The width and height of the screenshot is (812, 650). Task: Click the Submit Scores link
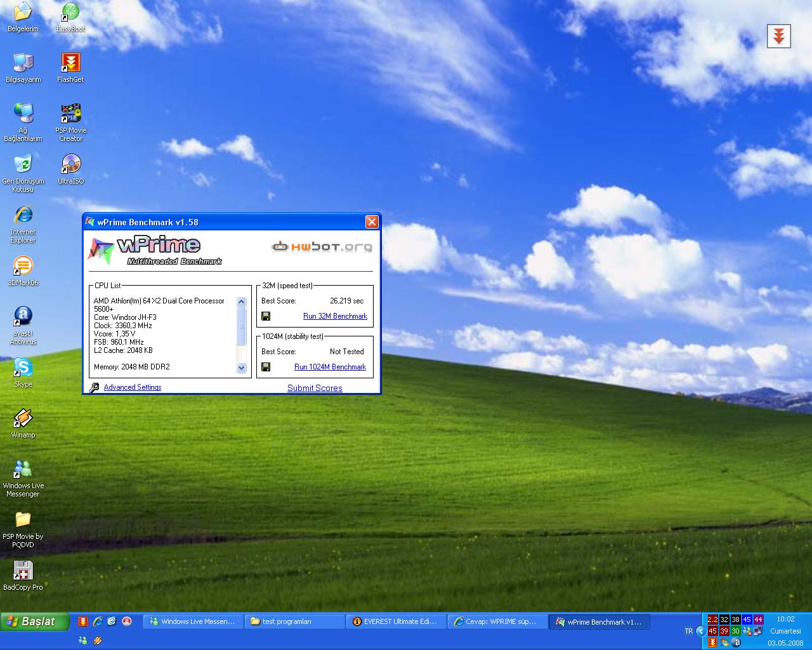[315, 388]
